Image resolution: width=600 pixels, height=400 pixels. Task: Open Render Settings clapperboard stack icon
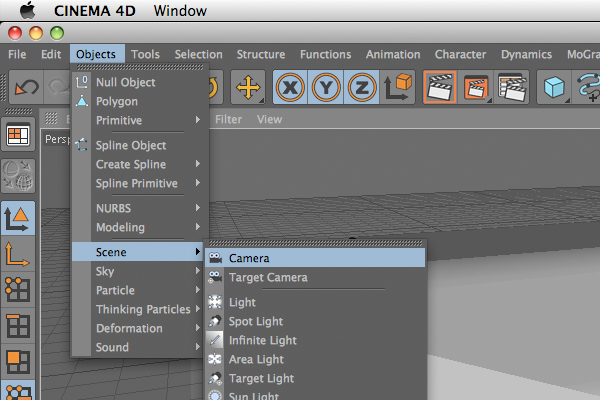(512, 87)
